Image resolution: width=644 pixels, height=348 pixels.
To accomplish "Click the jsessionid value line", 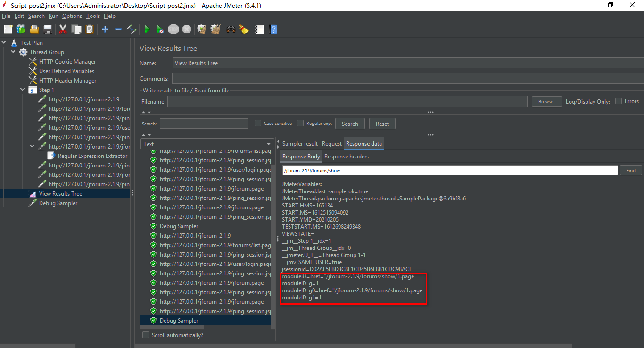I will (347, 269).
